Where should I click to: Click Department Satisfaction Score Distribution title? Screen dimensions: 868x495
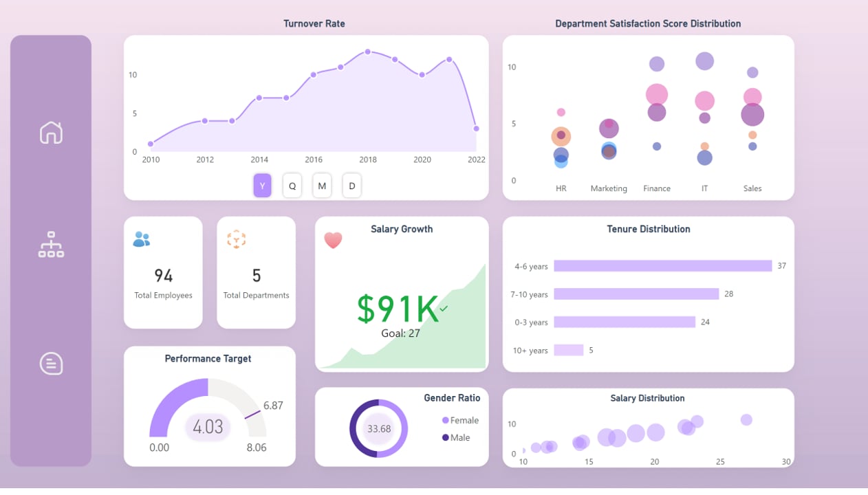click(x=648, y=23)
